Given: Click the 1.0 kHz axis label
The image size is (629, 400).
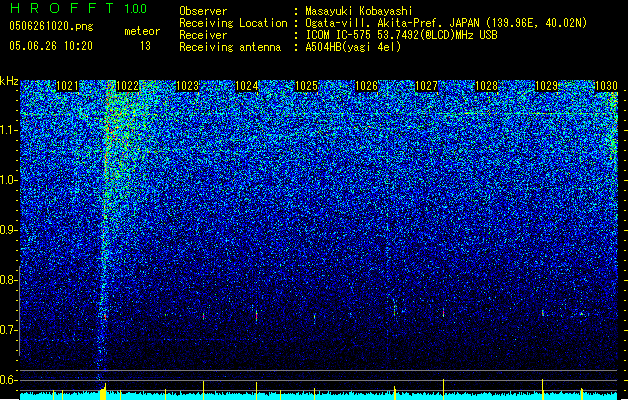Looking at the screenshot, I should [x=9, y=180].
